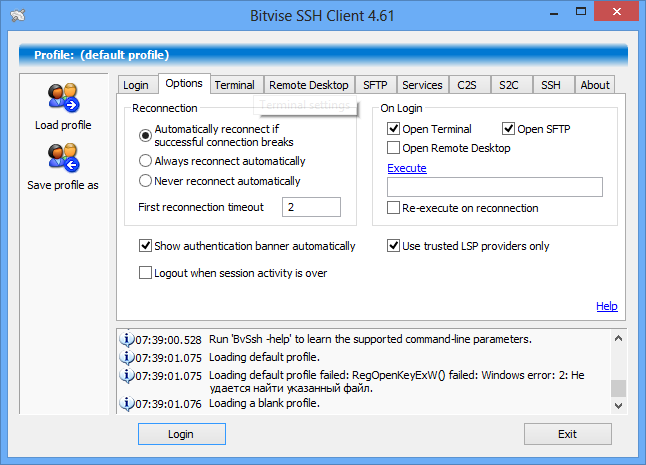
Task: Disable the Open SFTP checkbox
Action: tap(508, 129)
